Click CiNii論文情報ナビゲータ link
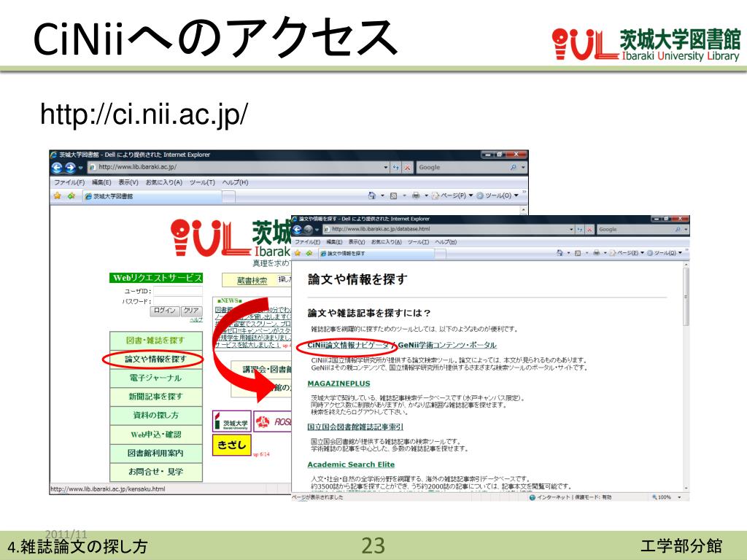Viewport: 747px width, 560px height. tap(348, 345)
